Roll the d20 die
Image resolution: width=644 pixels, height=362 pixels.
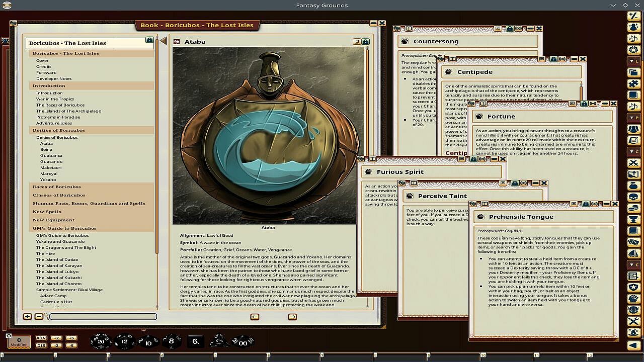tap(101, 341)
